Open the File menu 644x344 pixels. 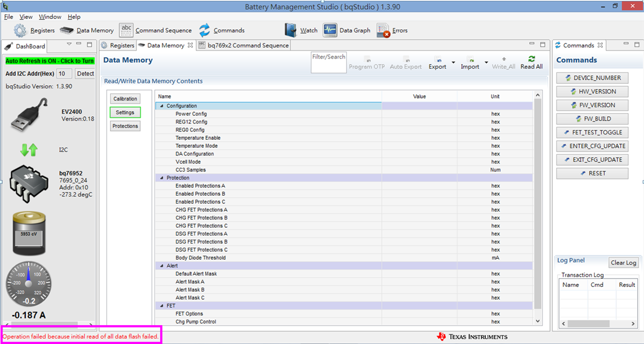pyautogui.click(x=8, y=17)
